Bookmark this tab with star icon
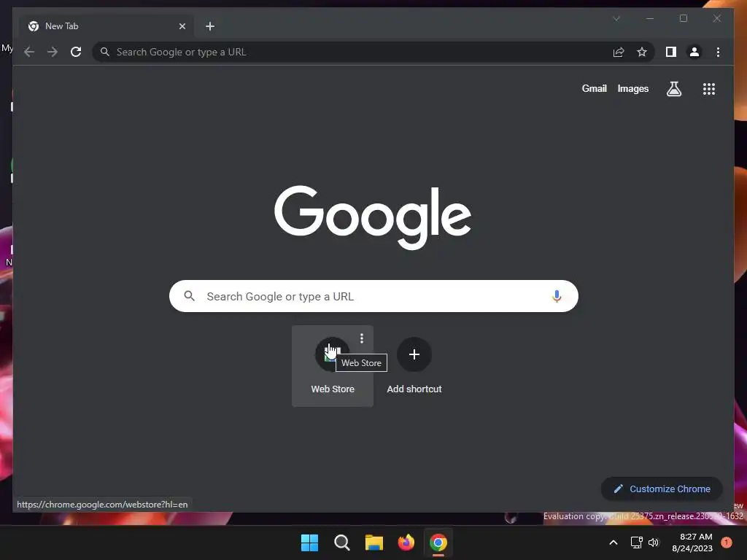 pos(642,52)
